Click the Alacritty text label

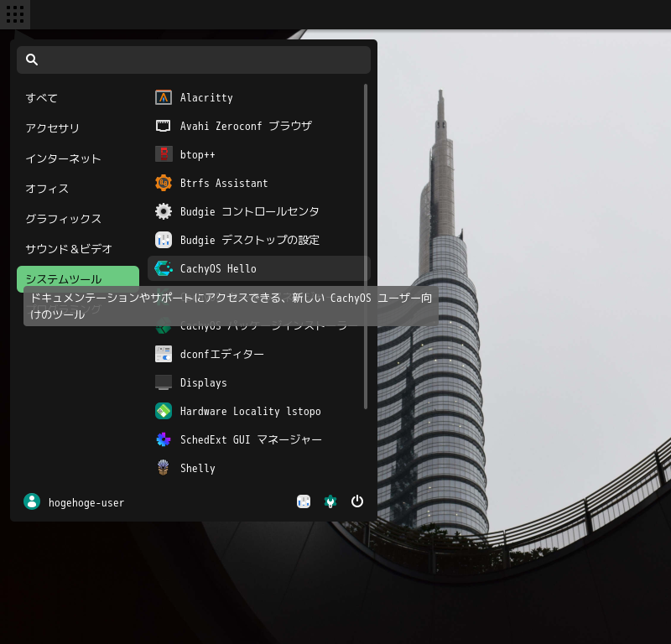coord(206,97)
